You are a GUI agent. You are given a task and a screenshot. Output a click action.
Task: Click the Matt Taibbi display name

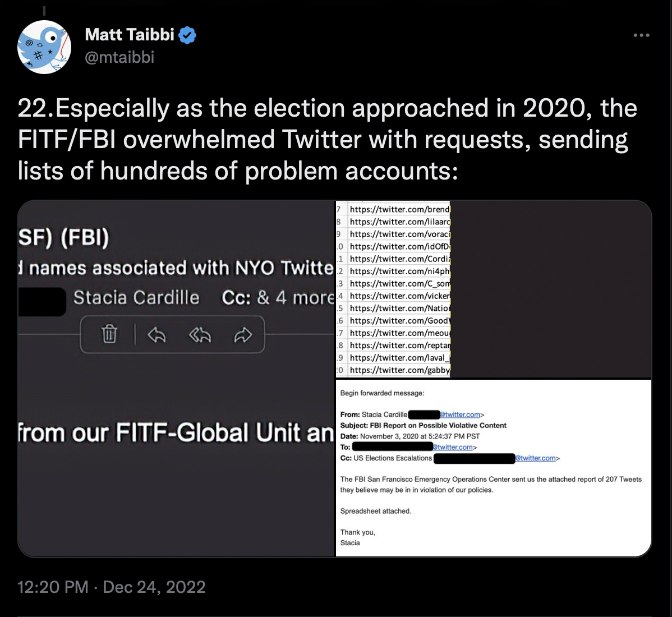coord(130,35)
